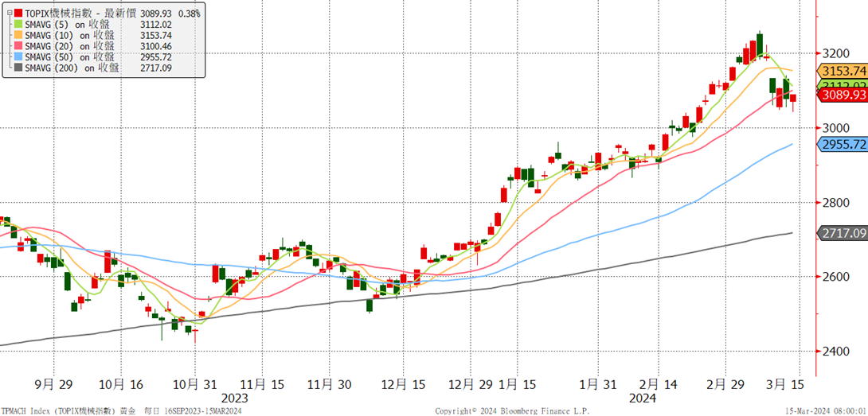Click the 2400 price axis label
This screenshot has width=868, height=416.
[x=836, y=352]
